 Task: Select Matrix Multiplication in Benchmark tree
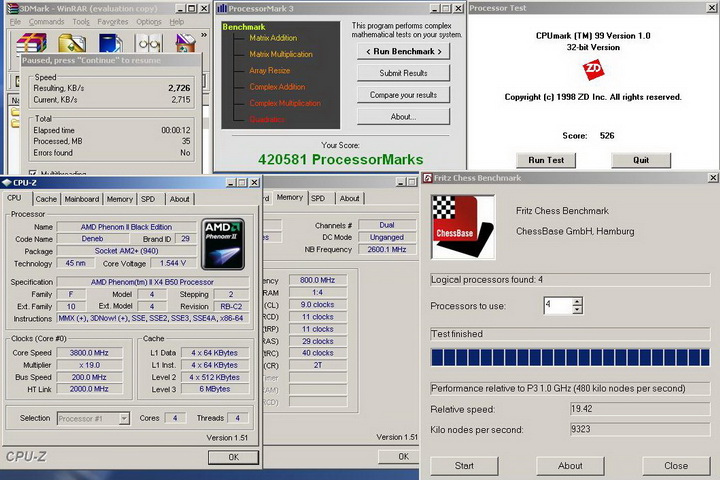click(281, 54)
